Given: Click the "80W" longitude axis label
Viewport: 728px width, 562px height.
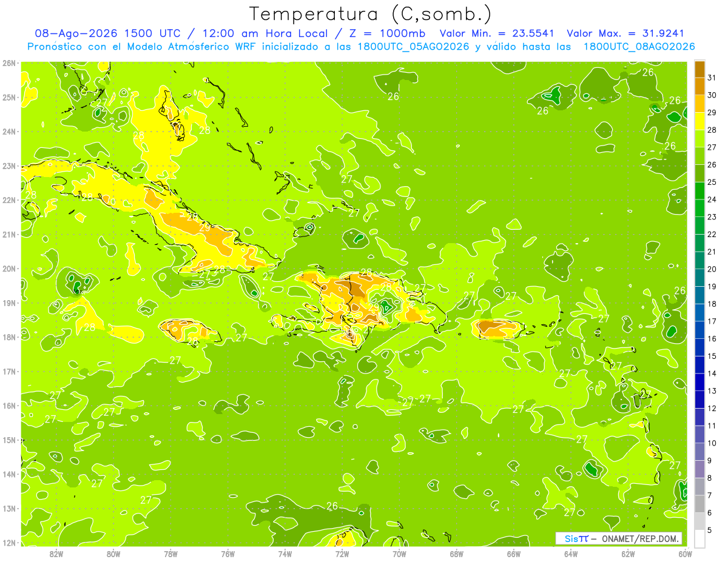Looking at the screenshot, I should coord(113,554).
